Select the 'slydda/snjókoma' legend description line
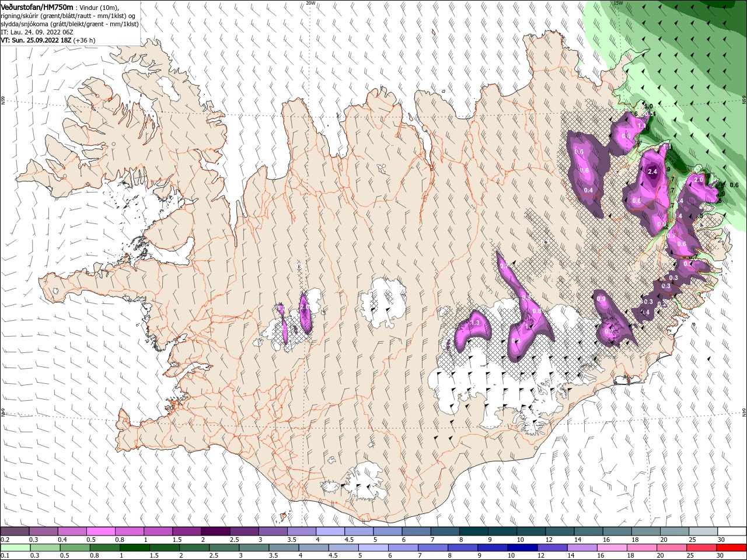This screenshot has height=560, width=747. click(69, 24)
